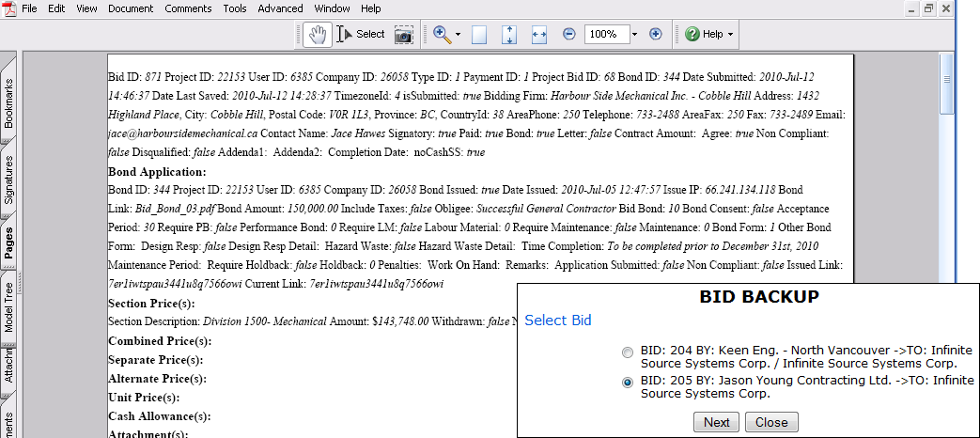Screen dimensions: 980x438
Task: Select BID 204 Keen Eng. radio button
Action: coord(628,352)
